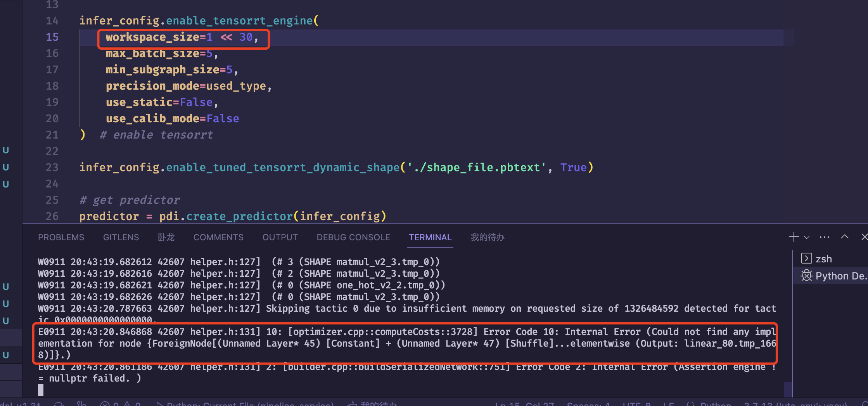Close the terminal panel with the X icon
This screenshot has width=868, height=406.
tap(865, 237)
